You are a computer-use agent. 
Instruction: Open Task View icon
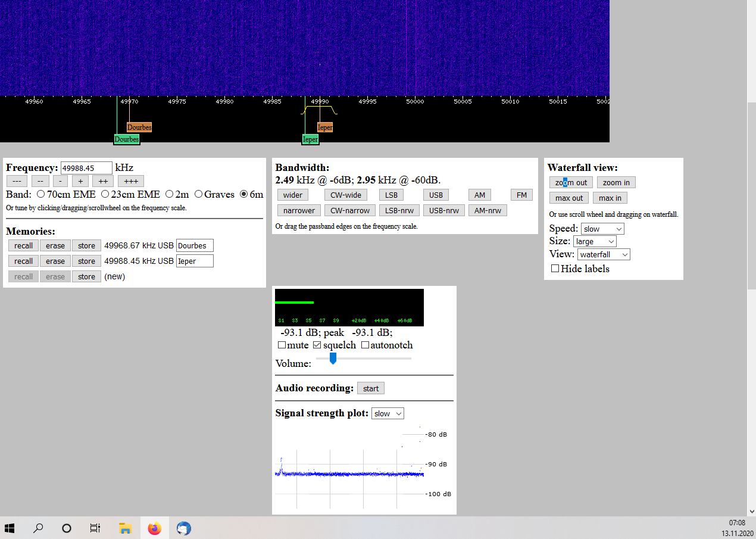coord(95,528)
